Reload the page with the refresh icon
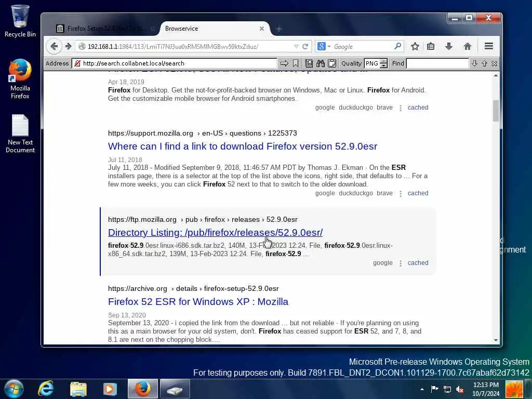The height and width of the screenshot is (399, 532). 305,46
